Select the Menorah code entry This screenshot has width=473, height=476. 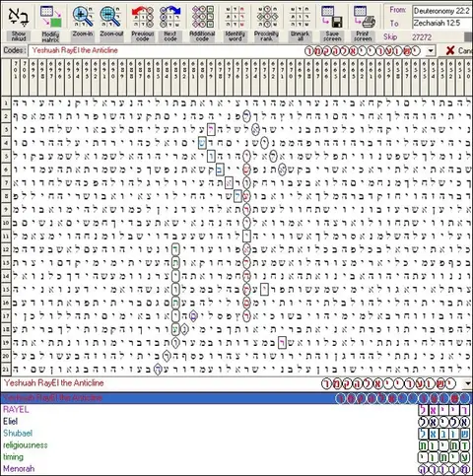tap(19, 469)
